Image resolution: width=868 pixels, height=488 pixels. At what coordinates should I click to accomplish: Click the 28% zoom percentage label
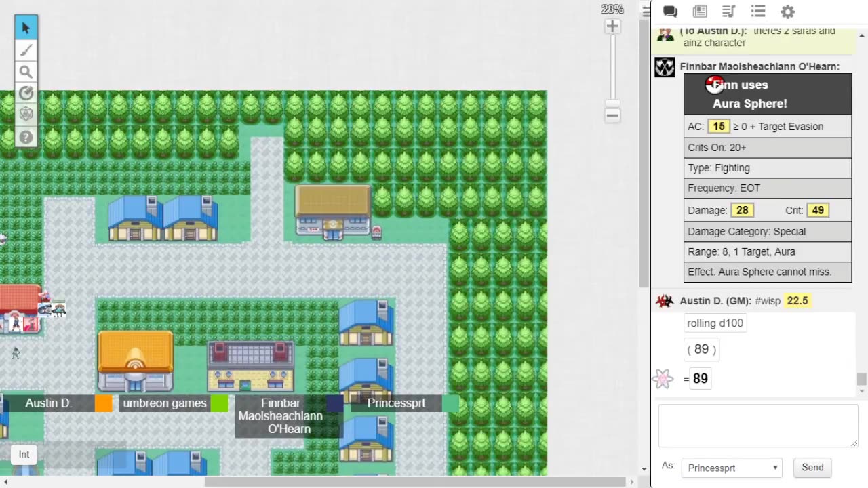point(612,9)
